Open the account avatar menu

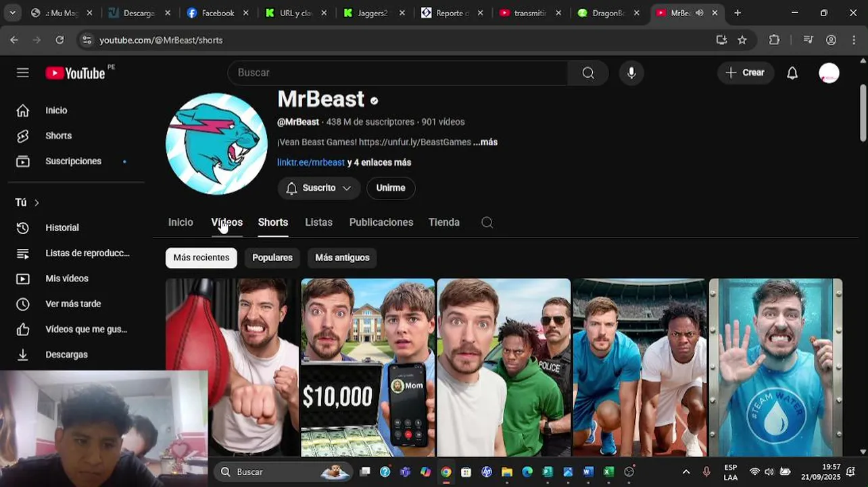pos(829,72)
